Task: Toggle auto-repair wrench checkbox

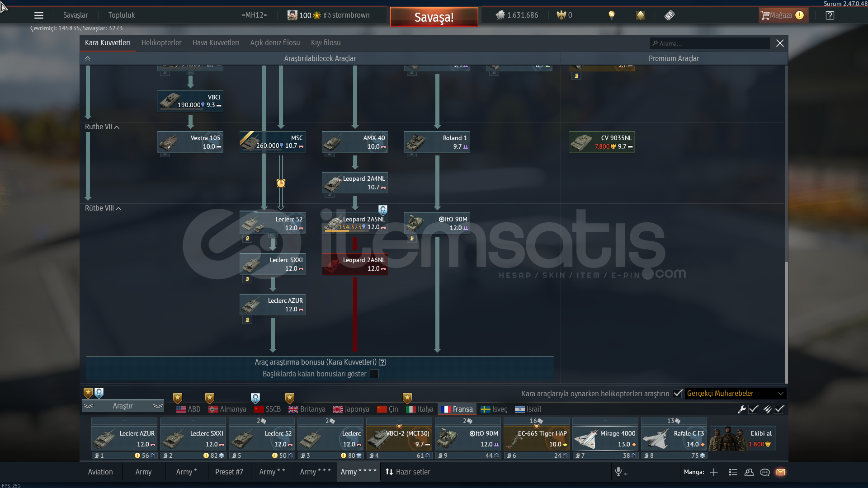Action: [753, 409]
